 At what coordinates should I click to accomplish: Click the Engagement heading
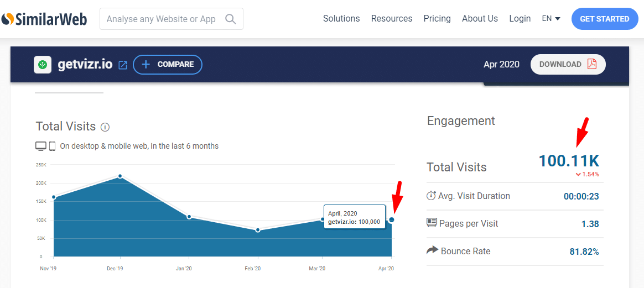[461, 121]
